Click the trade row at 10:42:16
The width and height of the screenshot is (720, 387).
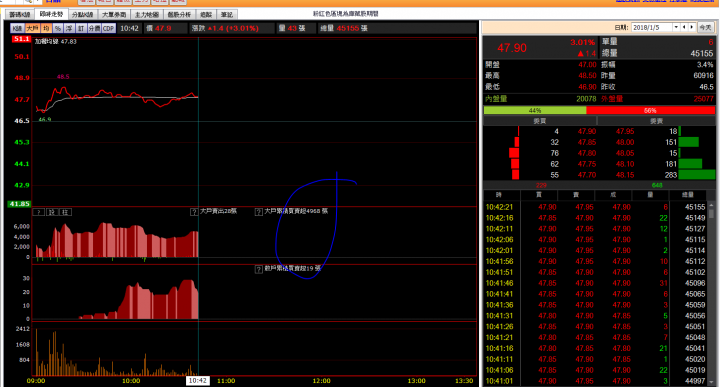pyautogui.click(x=595, y=218)
